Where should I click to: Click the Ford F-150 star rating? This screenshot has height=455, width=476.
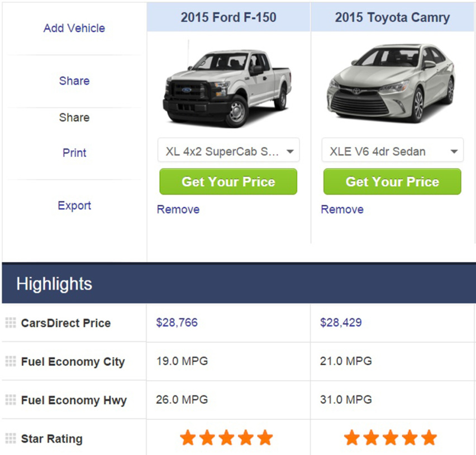coord(226,438)
